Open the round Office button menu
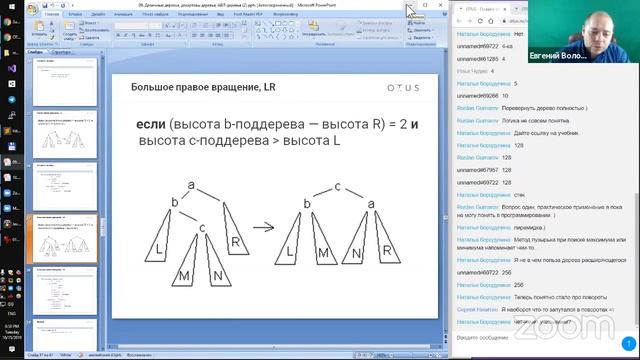This screenshot has height=360, width=640. click(32, 9)
